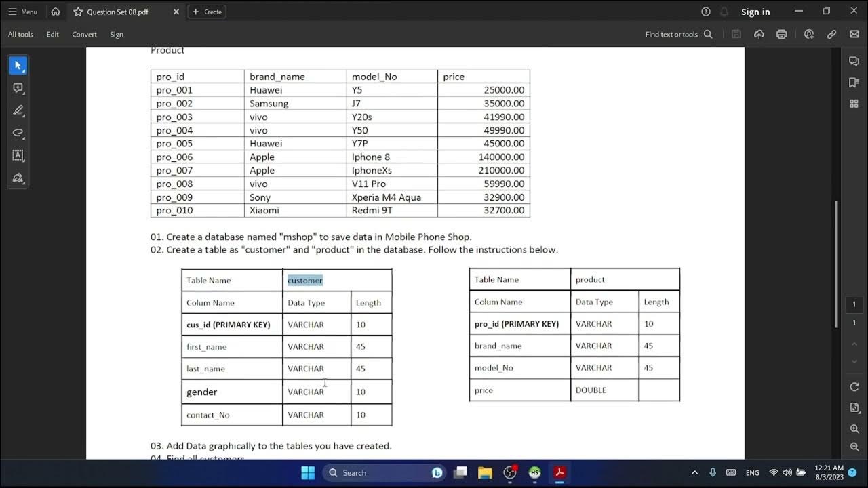This screenshot has height=488, width=868.
Task: Open page display options icon
Action: click(x=854, y=407)
